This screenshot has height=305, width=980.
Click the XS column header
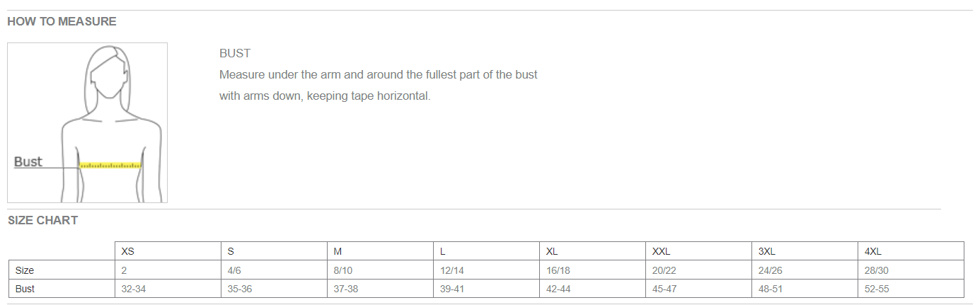click(168, 251)
